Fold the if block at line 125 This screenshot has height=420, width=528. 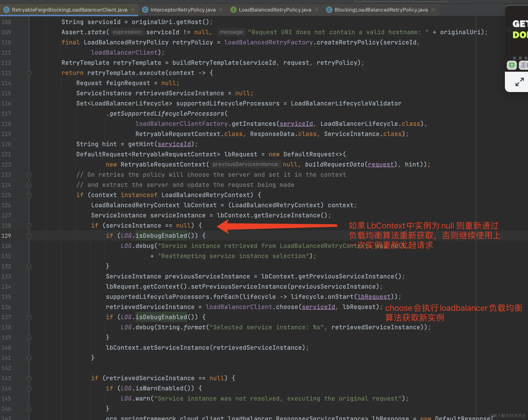29,195
